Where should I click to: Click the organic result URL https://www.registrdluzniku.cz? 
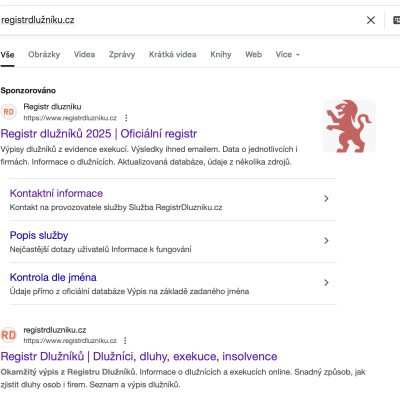tap(70, 341)
